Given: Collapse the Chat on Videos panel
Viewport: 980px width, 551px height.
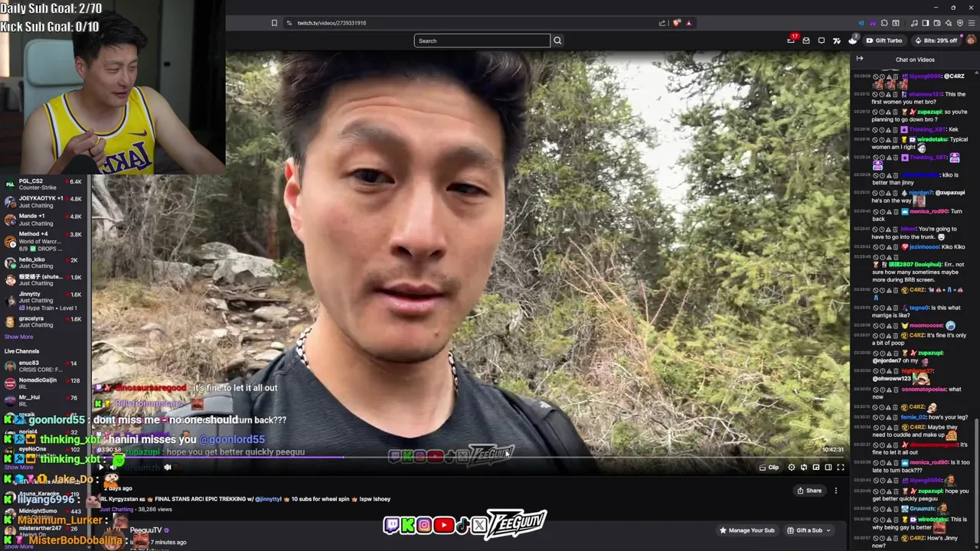Looking at the screenshot, I should [x=860, y=59].
